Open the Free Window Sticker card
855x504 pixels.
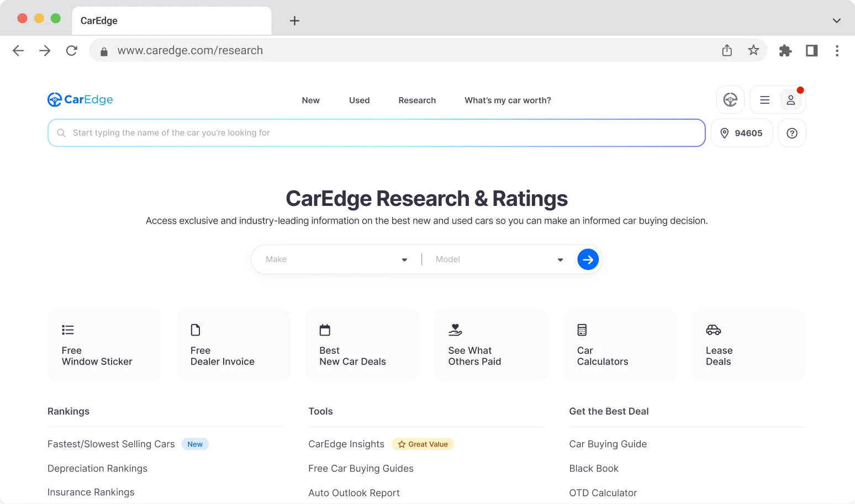[104, 346]
